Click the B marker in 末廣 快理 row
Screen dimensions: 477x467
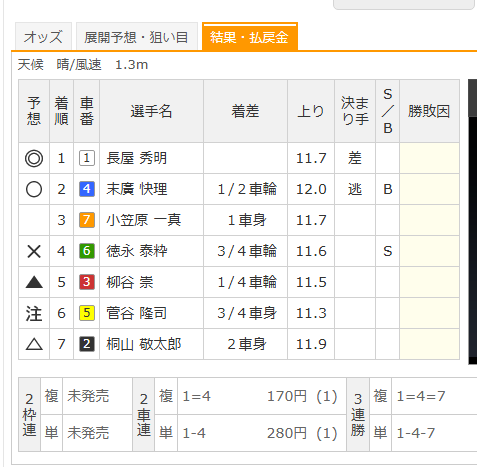[x=387, y=189]
